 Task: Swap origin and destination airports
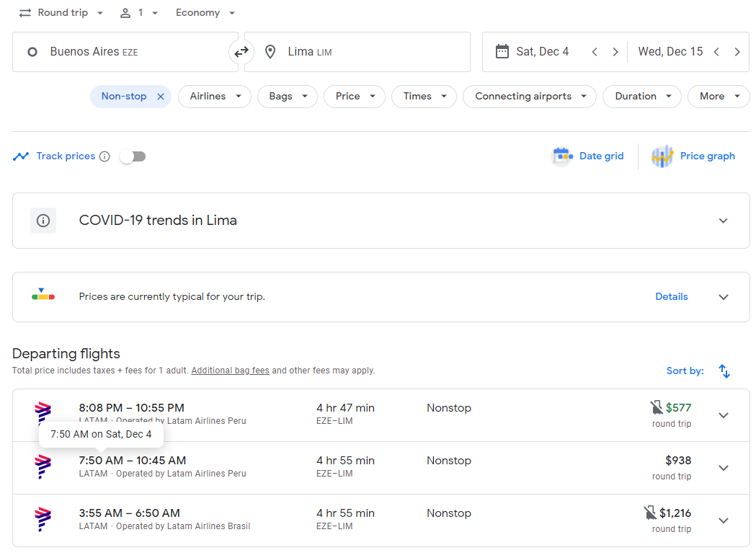tap(241, 52)
